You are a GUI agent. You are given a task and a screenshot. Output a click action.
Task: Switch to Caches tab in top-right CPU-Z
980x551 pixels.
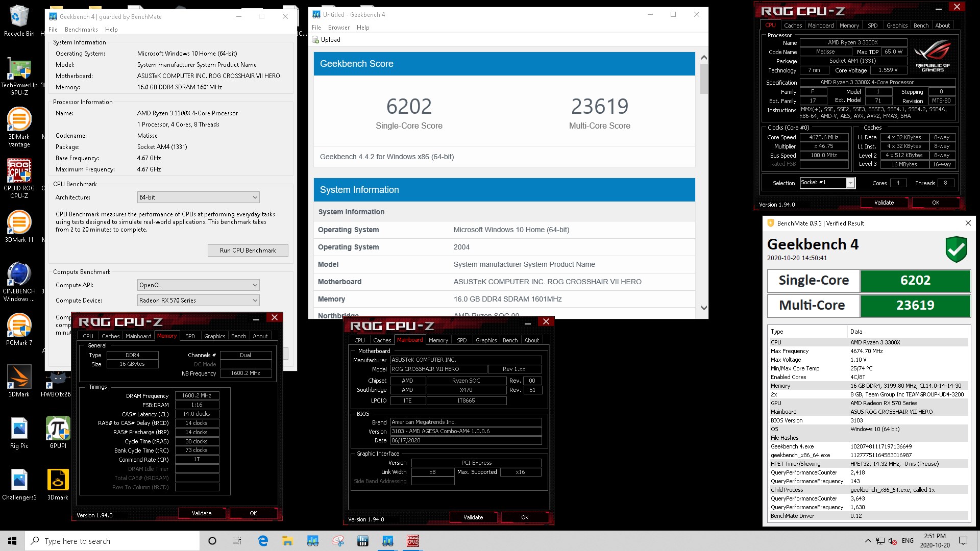[x=793, y=26]
